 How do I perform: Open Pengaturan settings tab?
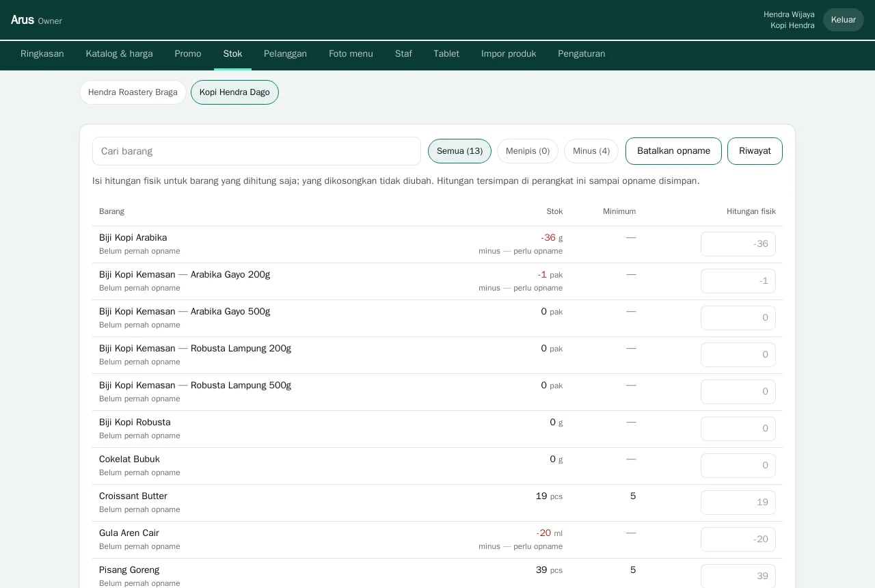582,54
